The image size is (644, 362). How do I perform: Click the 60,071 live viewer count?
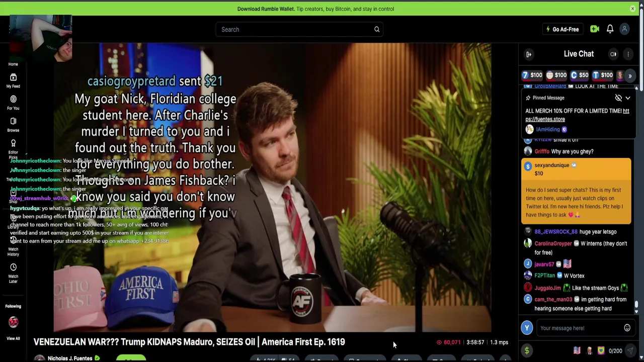pos(448,342)
